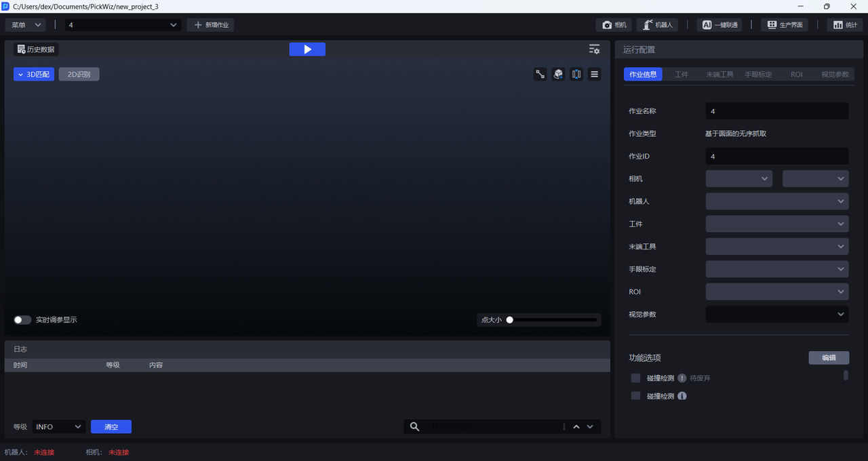Screen dimensions: 868x461
Task: Open the filter settings icon above viewer
Action: (594, 49)
